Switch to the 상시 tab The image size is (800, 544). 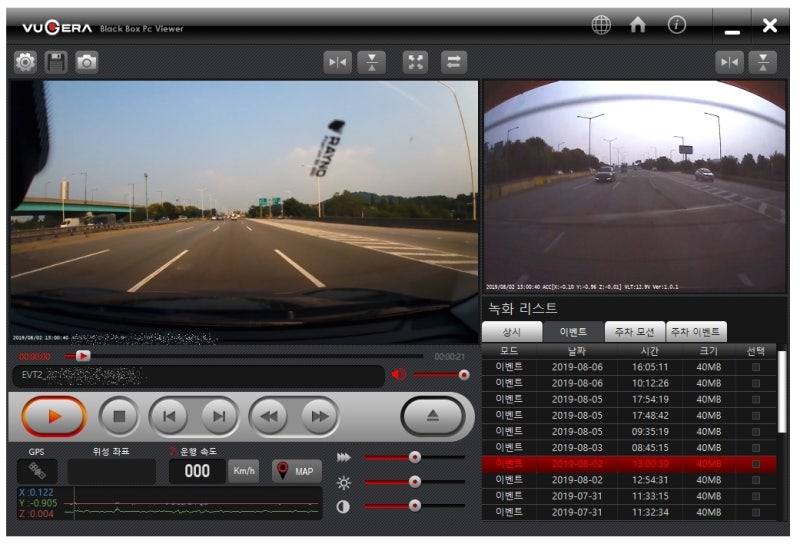click(512, 332)
